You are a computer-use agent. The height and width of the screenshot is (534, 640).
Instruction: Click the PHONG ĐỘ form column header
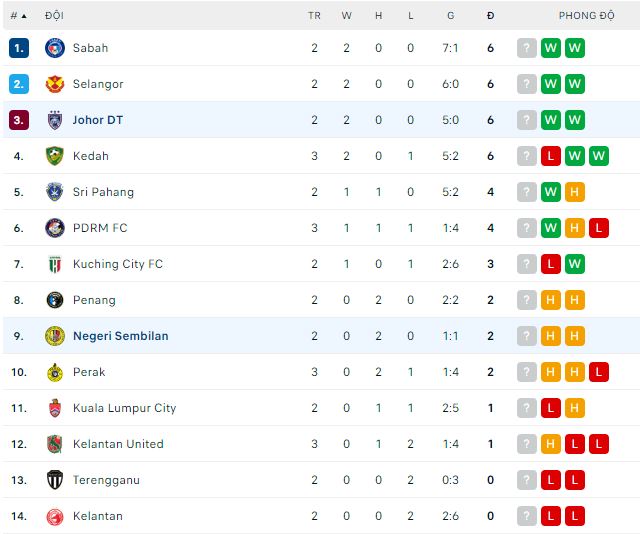pos(586,15)
